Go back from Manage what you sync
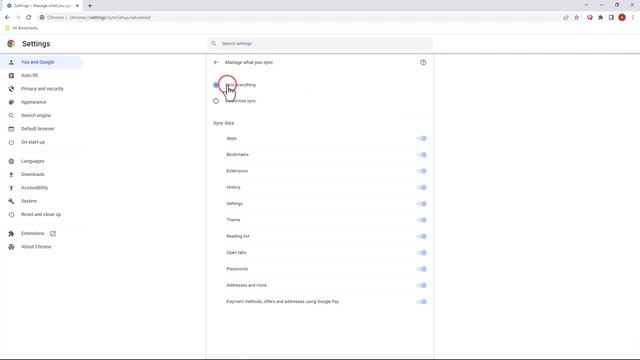The image size is (640, 360). coord(216,62)
